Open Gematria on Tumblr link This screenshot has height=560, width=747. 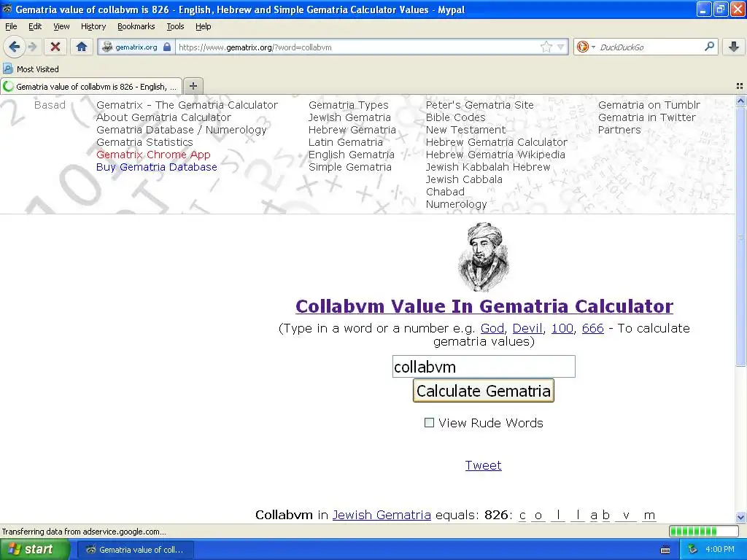[649, 105]
